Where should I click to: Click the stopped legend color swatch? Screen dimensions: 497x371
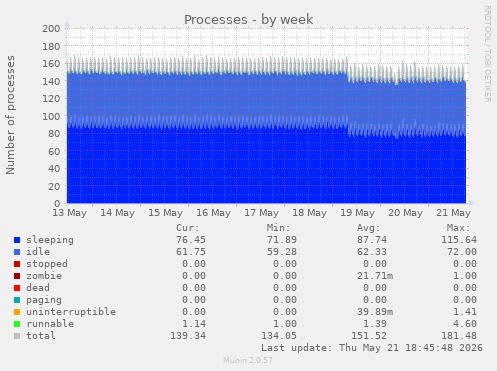(17, 264)
